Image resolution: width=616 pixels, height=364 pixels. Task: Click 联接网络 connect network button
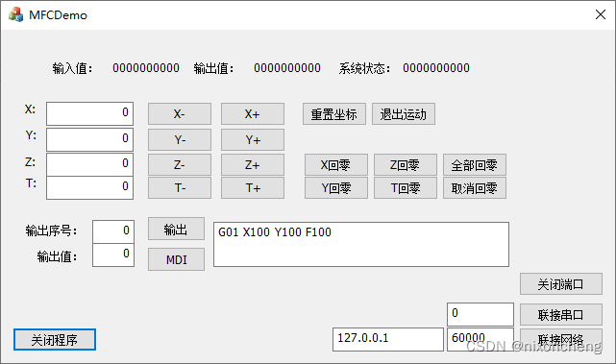tap(561, 339)
